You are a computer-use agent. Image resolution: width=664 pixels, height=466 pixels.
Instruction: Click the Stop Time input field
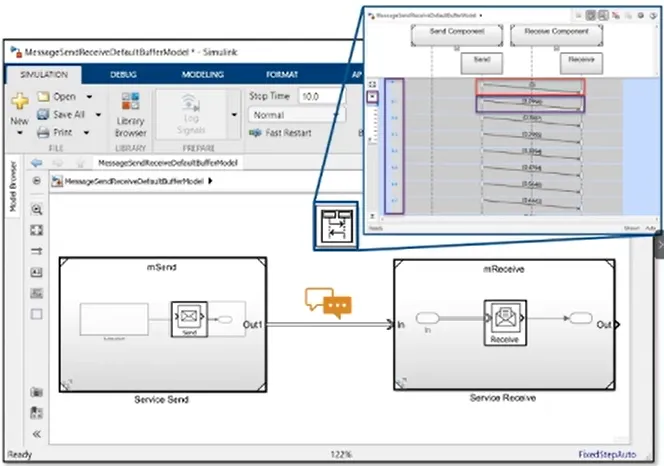click(x=320, y=97)
